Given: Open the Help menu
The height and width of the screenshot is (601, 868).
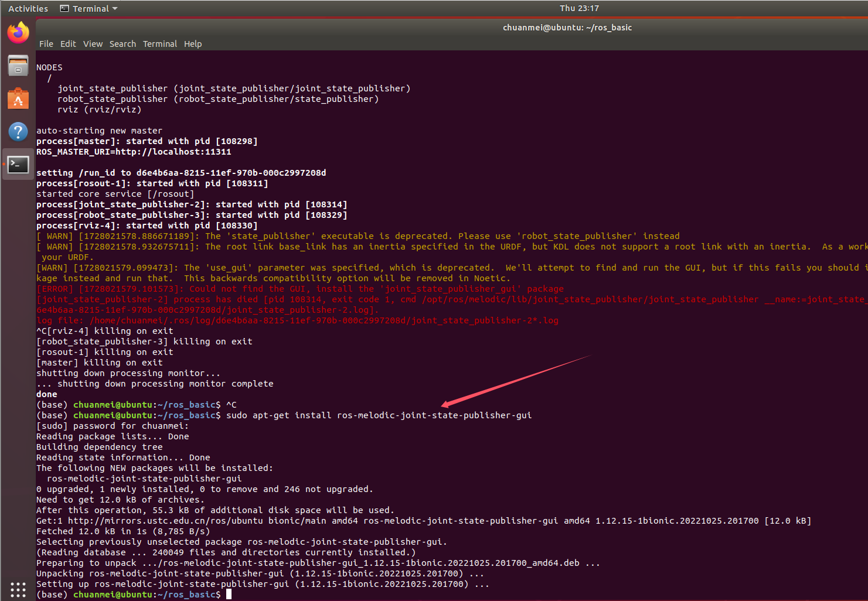Looking at the screenshot, I should click(193, 43).
